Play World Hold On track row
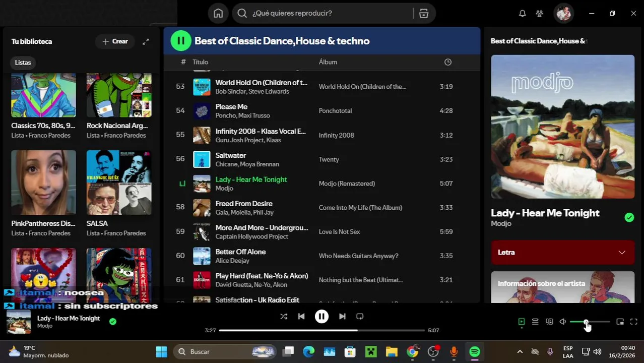Screen dimensions: 644x363 pyautogui.click(x=321, y=87)
